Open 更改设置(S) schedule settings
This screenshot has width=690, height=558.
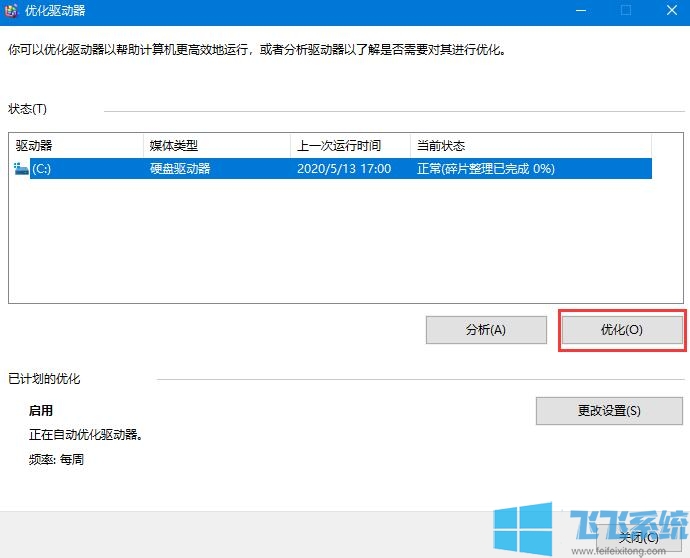tap(609, 410)
